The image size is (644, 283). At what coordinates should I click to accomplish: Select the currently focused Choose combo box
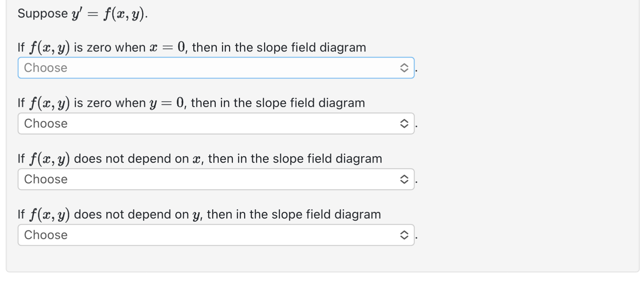point(216,68)
